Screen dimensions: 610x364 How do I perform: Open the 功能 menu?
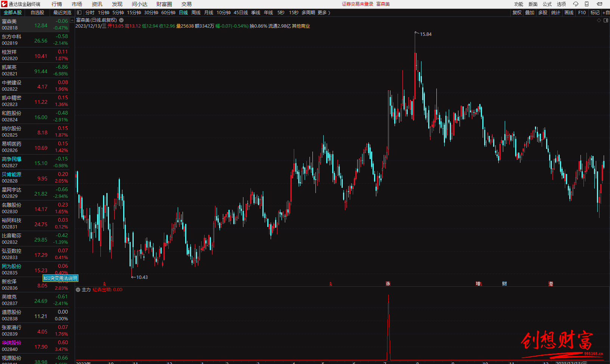pyautogui.click(x=519, y=4)
